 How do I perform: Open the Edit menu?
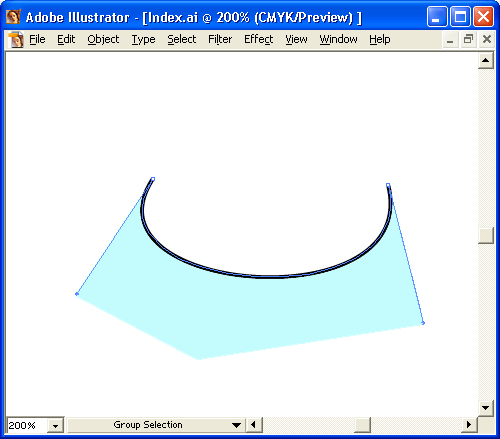click(x=66, y=39)
